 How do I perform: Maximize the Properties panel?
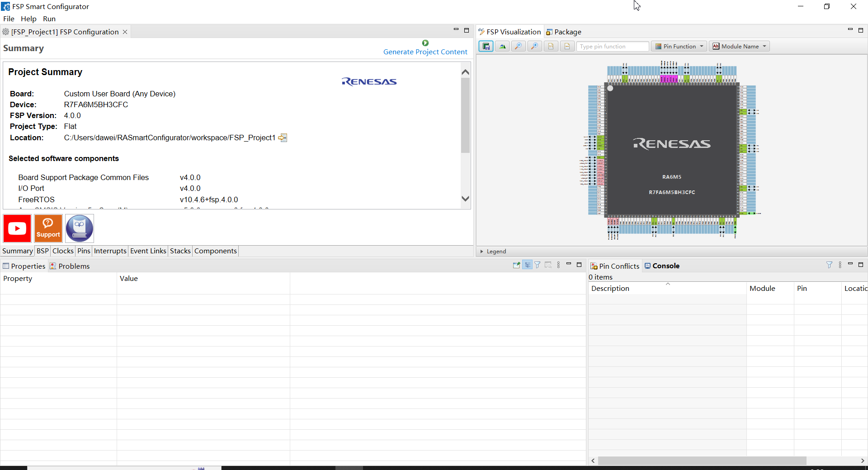(579, 265)
